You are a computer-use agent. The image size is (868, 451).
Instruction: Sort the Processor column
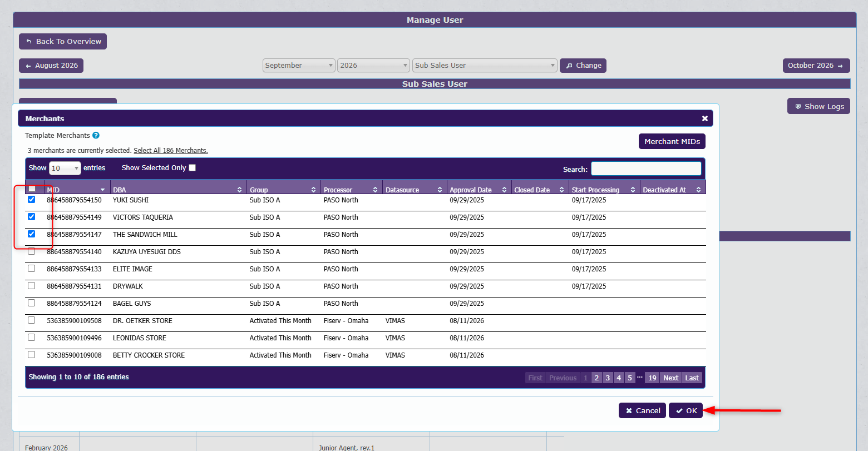(376, 190)
